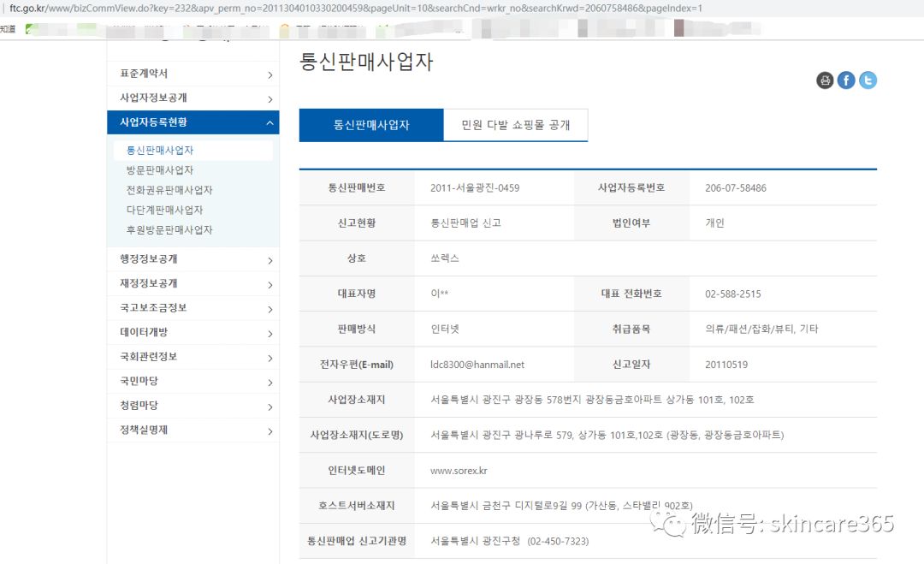This screenshot has height=564, width=924.
Task: Share the page via the Twitter icon
Action: [868, 80]
